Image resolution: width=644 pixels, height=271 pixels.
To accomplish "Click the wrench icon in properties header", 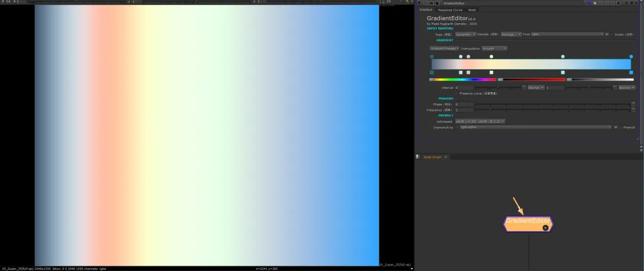I will click(437, 3).
